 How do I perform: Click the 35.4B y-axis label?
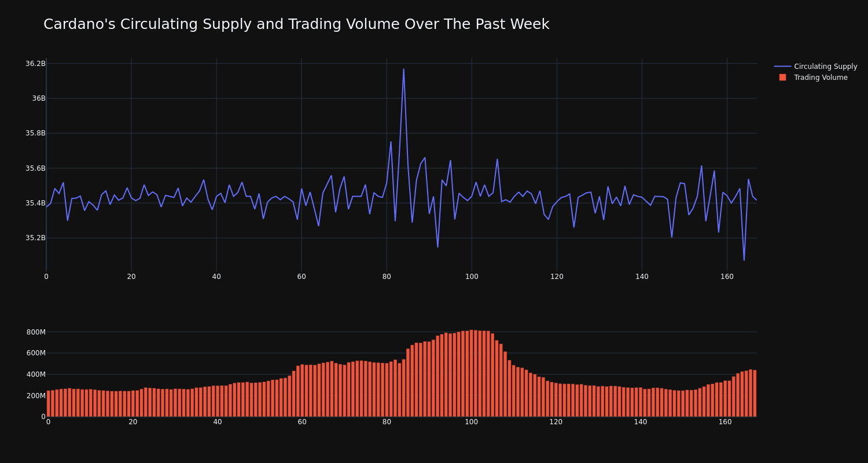click(35, 203)
